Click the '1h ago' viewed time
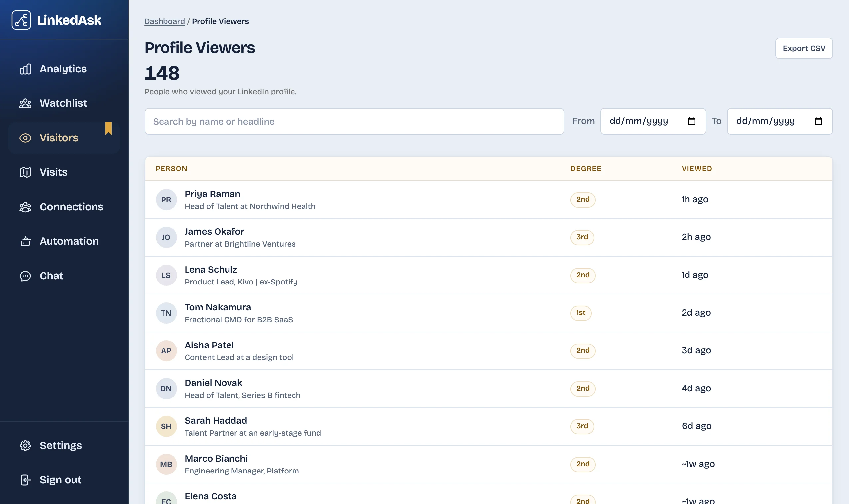 click(x=695, y=199)
